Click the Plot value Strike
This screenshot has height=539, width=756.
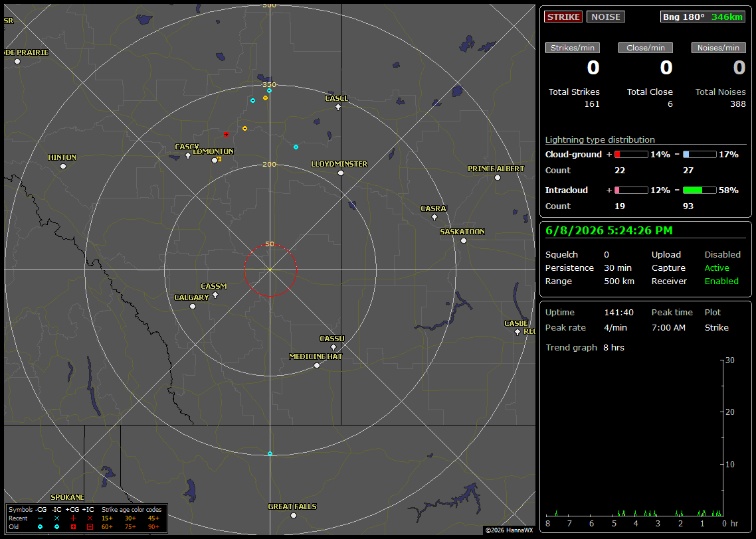tap(716, 327)
